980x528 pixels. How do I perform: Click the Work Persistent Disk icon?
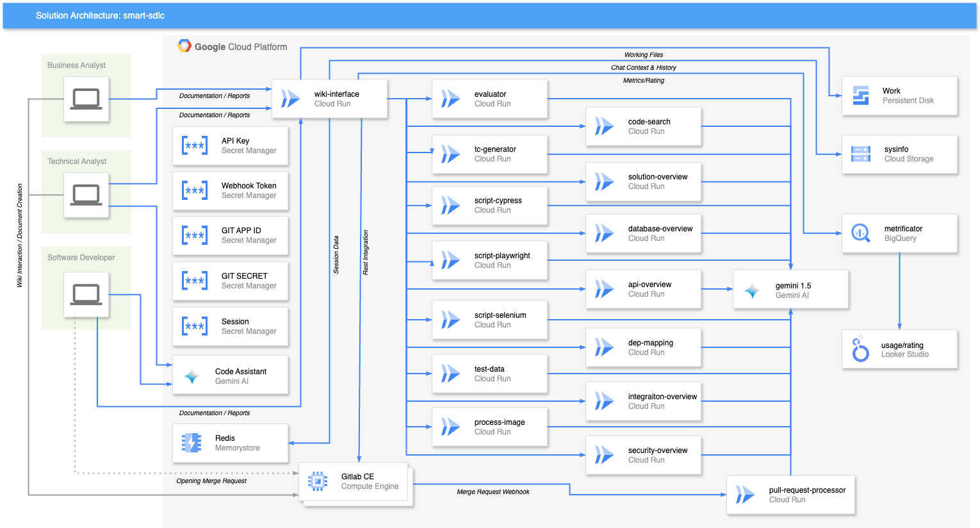[x=861, y=95]
